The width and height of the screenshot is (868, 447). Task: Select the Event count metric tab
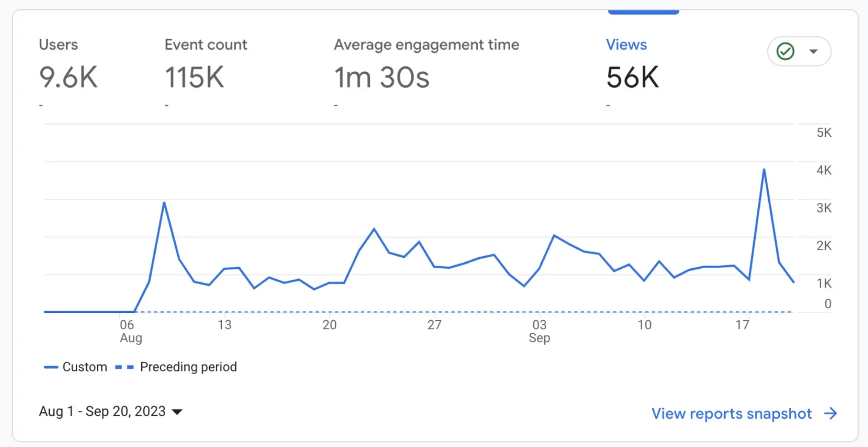tap(206, 45)
